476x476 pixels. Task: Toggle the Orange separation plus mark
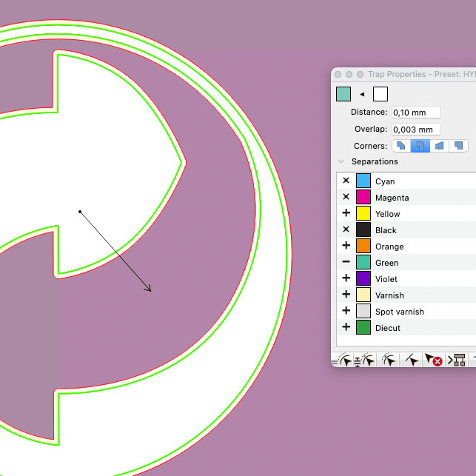point(346,245)
